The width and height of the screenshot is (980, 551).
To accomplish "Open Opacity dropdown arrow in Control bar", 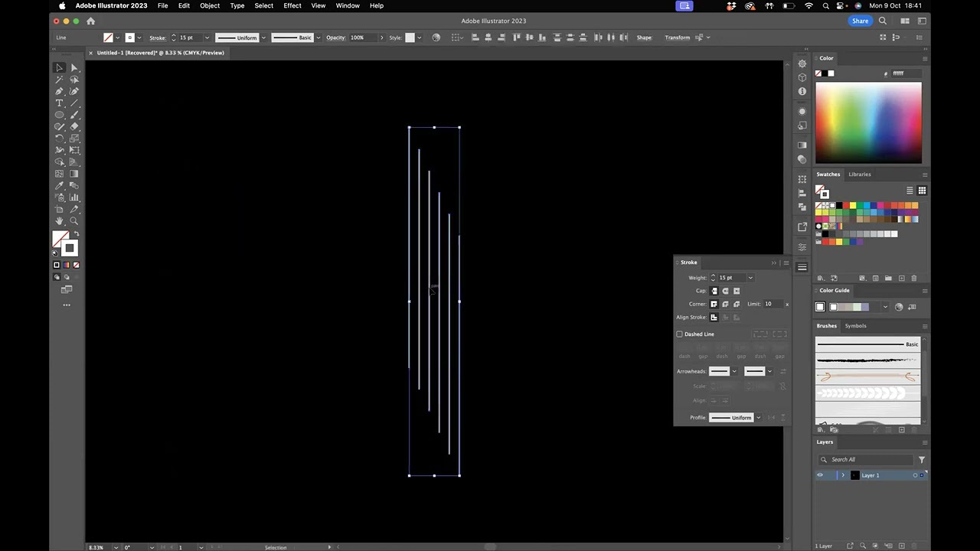I will coord(381,37).
